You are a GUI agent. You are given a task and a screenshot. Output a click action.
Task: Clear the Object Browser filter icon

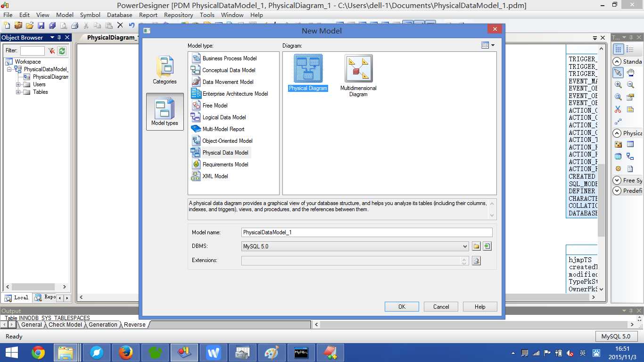click(x=52, y=50)
